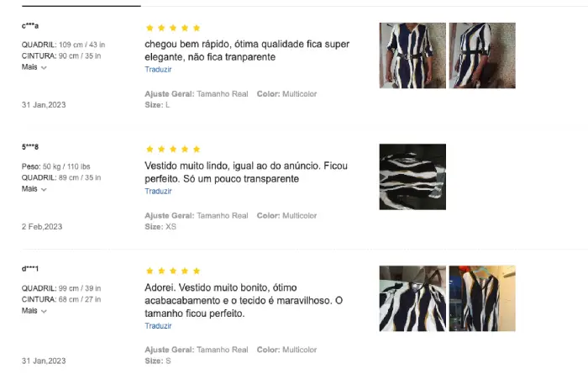Open first photo in d***1's review
Screen dimensions: 588x374
click(x=412, y=298)
